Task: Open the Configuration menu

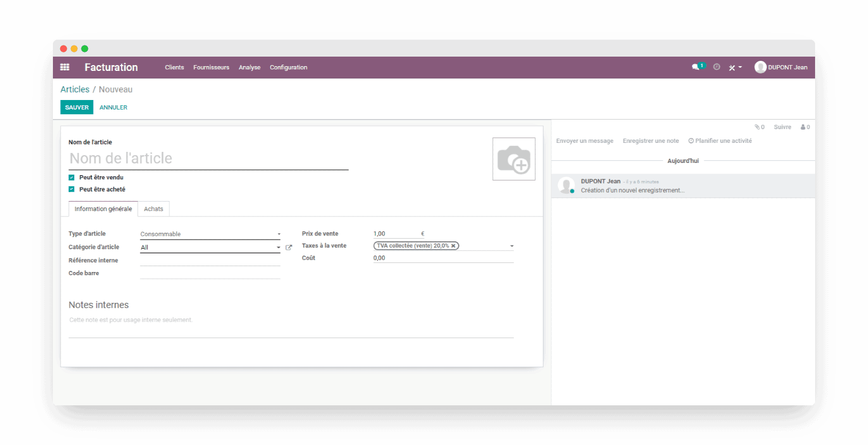Action: point(288,67)
